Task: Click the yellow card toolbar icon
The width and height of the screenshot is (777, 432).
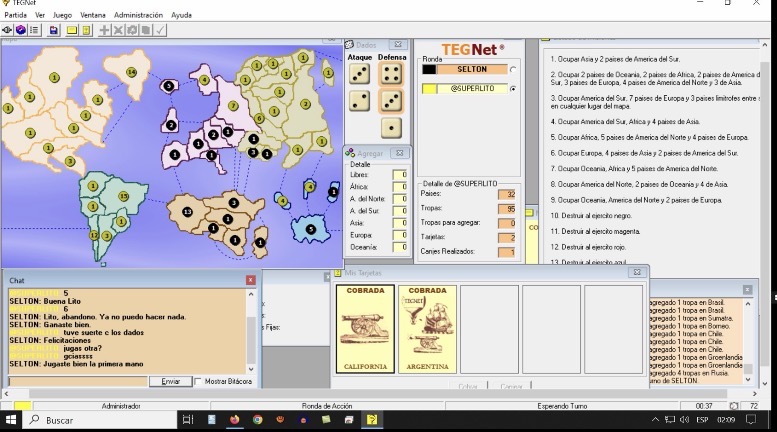Action: (x=73, y=30)
